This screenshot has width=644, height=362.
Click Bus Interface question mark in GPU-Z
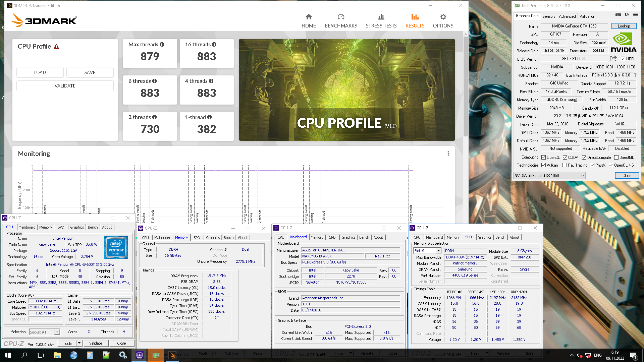click(x=635, y=75)
